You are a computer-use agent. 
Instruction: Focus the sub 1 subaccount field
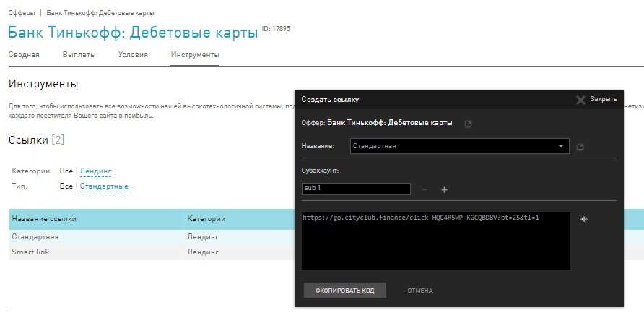coord(356,189)
